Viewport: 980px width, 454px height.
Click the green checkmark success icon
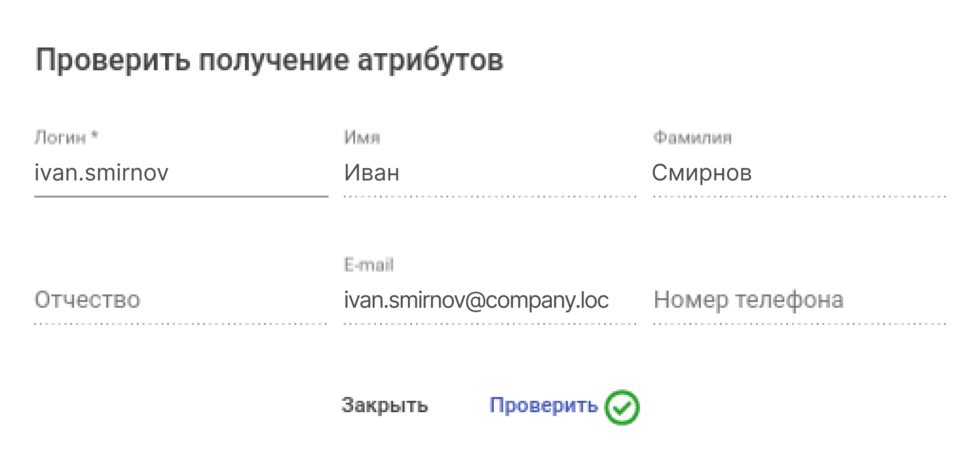point(622,407)
